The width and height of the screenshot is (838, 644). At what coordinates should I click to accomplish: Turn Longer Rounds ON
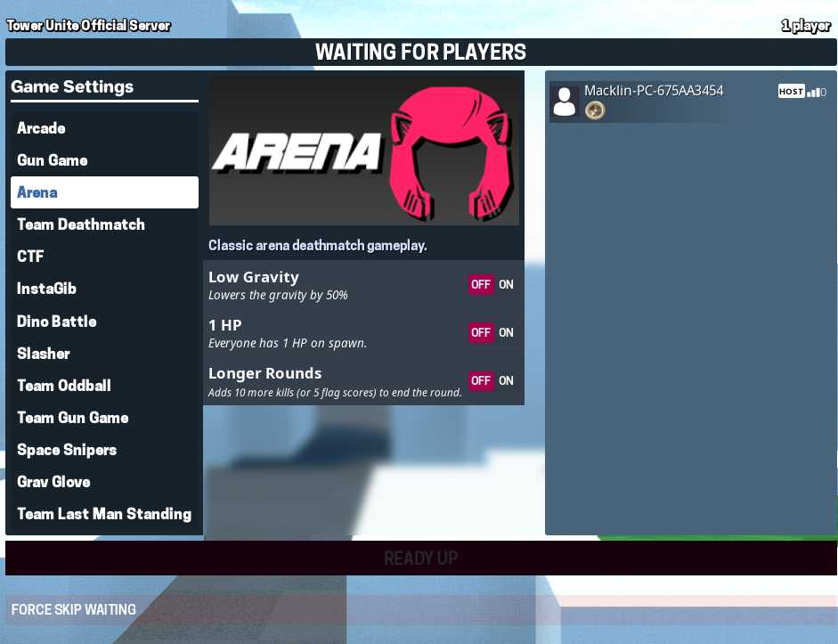point(506,380)
